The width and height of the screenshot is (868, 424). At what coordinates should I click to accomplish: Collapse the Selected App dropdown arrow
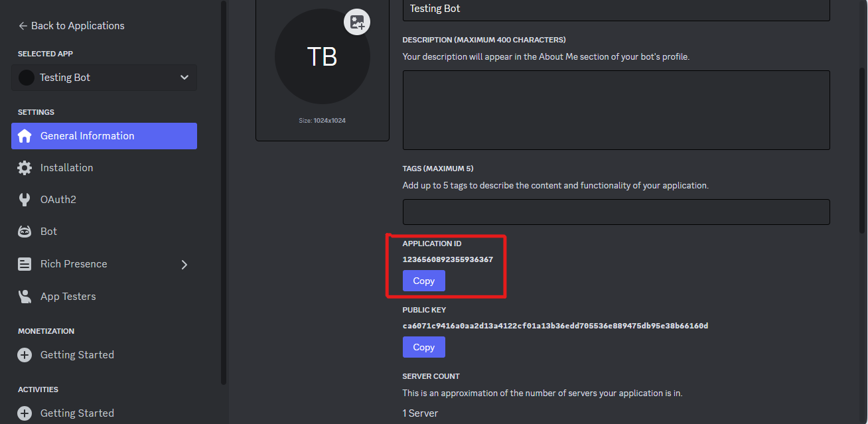(x=184, y=77)
